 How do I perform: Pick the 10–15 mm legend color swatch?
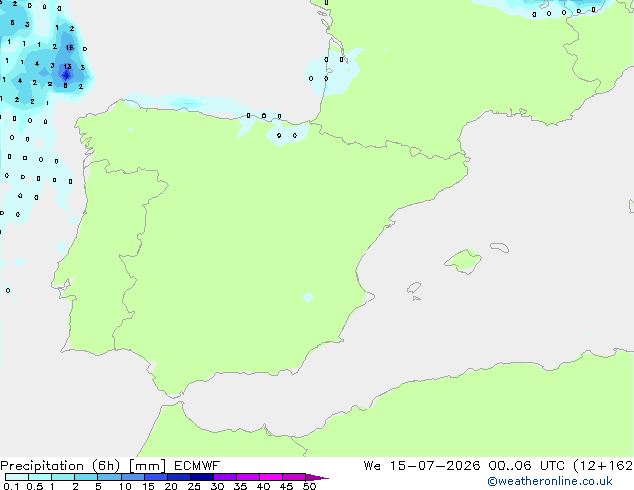click(133, 477)
